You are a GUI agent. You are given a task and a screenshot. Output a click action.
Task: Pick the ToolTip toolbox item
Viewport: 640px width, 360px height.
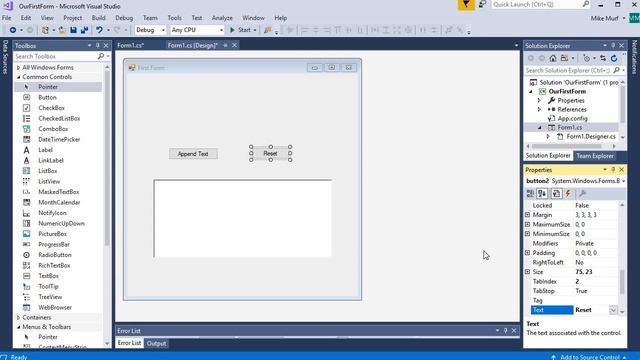[x=48, y=287]
